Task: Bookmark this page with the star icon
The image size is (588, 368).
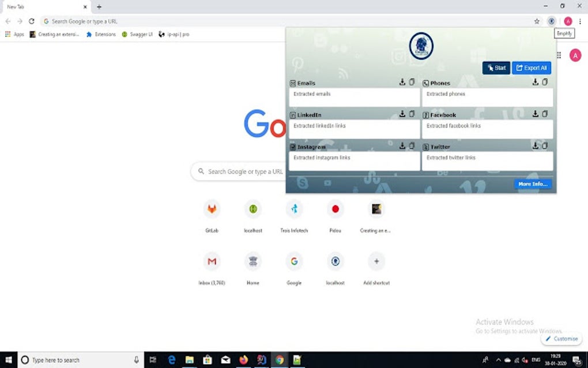Action: (x=537, y=21)
